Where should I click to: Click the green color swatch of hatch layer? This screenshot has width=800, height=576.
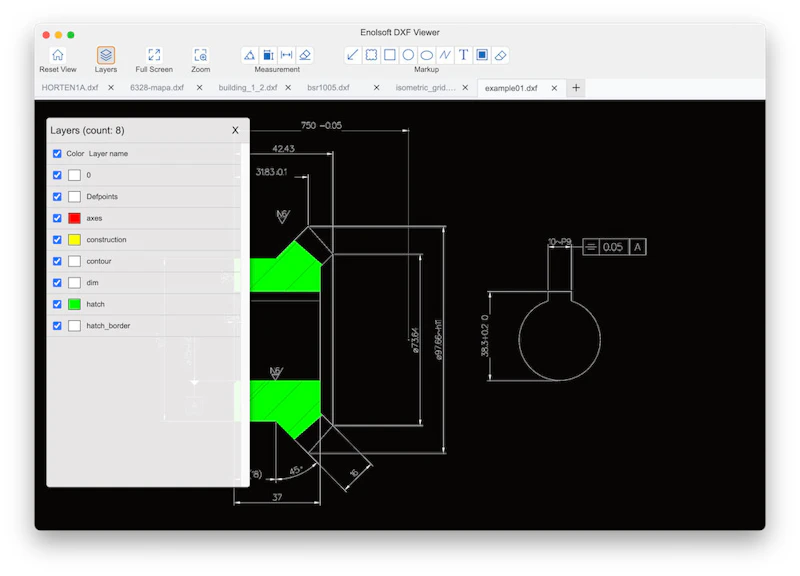(x=75, y=304)
